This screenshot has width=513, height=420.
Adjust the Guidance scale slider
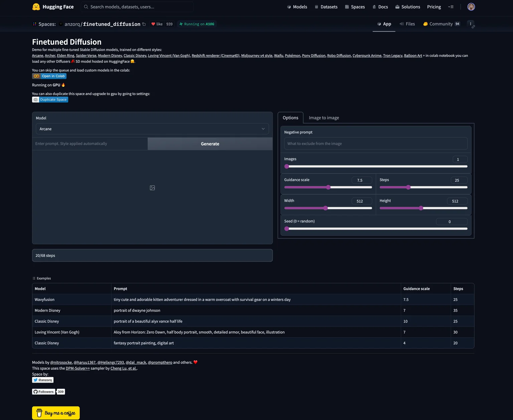pyautogui.click(x=328, y=187)
